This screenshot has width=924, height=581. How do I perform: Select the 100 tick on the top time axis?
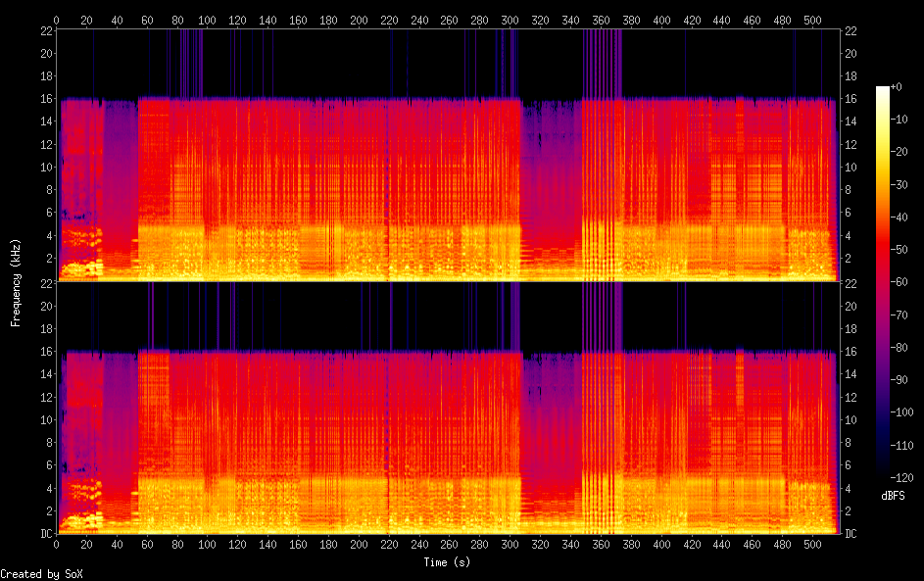[x=207, y=20]
